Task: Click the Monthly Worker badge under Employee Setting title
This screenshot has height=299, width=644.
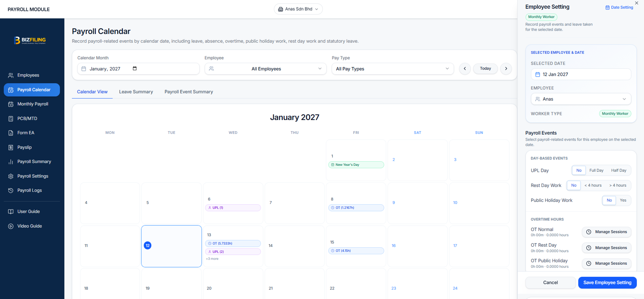Action: (x=541, y=17)
